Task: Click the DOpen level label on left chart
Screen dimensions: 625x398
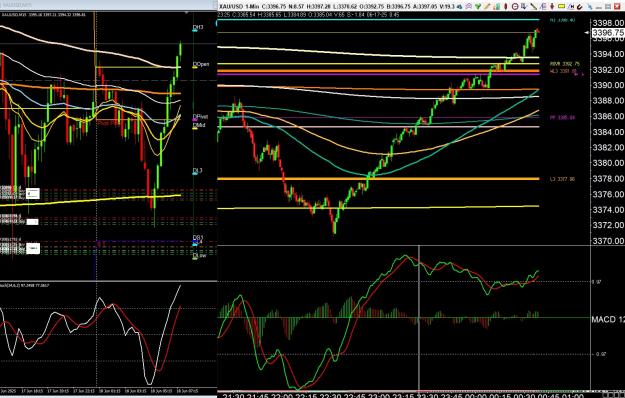Action: 201,64
